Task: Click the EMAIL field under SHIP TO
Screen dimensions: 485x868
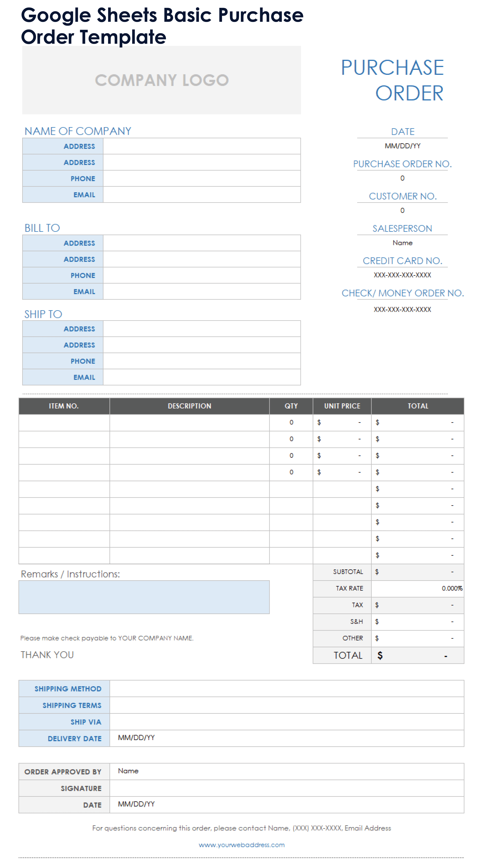Action: (x=202, y=377)
